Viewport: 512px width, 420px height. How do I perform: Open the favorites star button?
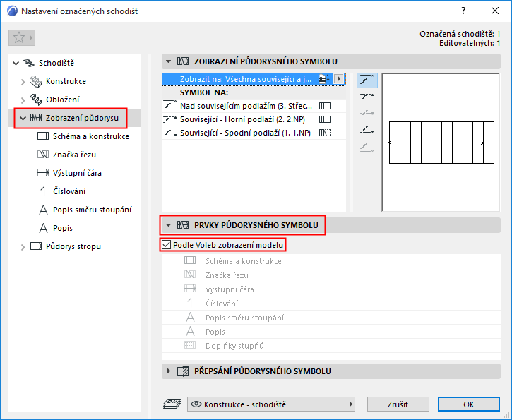click(x=22, y=37)
